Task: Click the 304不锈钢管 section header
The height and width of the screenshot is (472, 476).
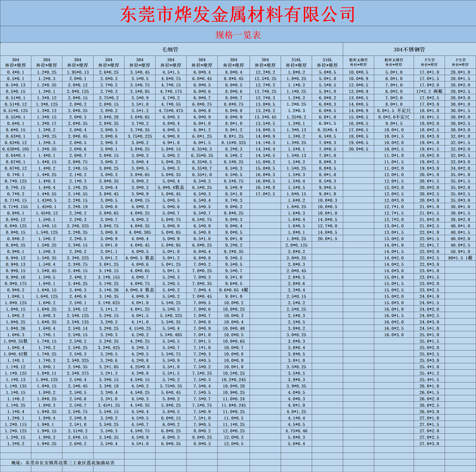Action: (409, 50)
